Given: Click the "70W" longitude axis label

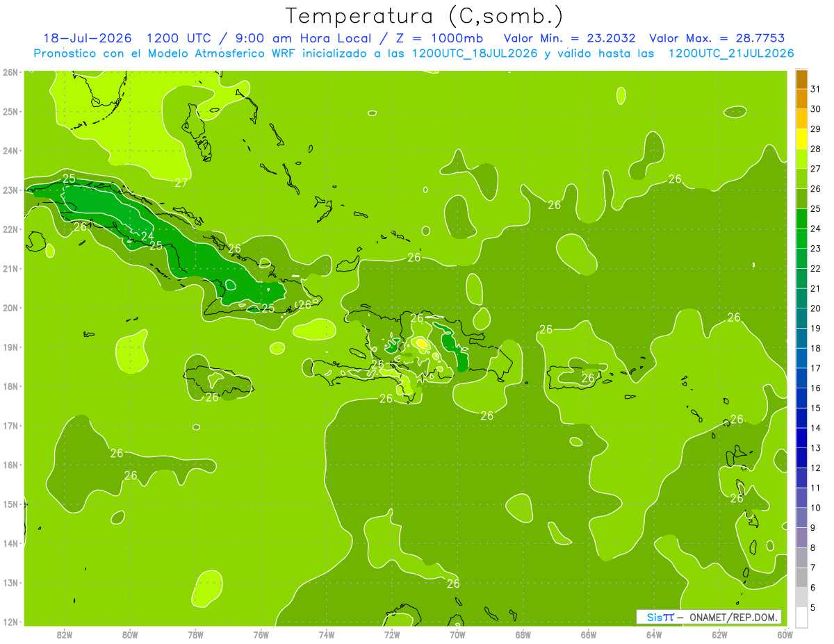Looking at the screenshot, I should [457, 634].
